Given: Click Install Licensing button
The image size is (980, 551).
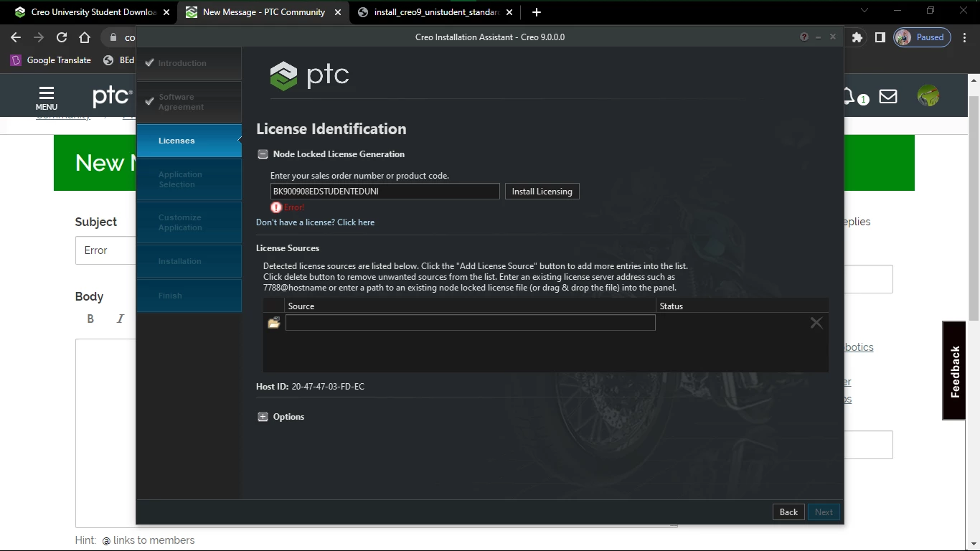Looking at the screenshot, I should [x=542, y=192].
